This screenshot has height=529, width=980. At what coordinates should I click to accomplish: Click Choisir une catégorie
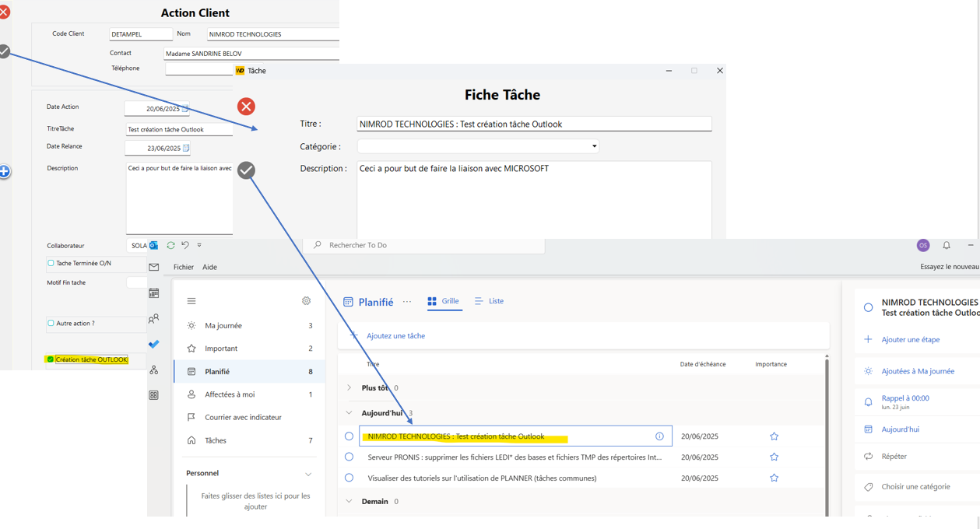pos(915,487)
